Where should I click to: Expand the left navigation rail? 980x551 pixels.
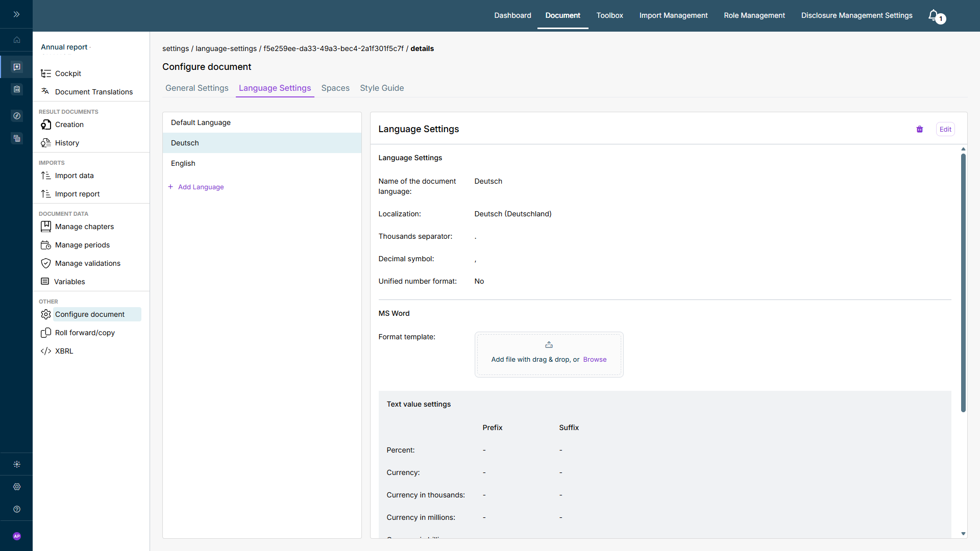point(16,14)
